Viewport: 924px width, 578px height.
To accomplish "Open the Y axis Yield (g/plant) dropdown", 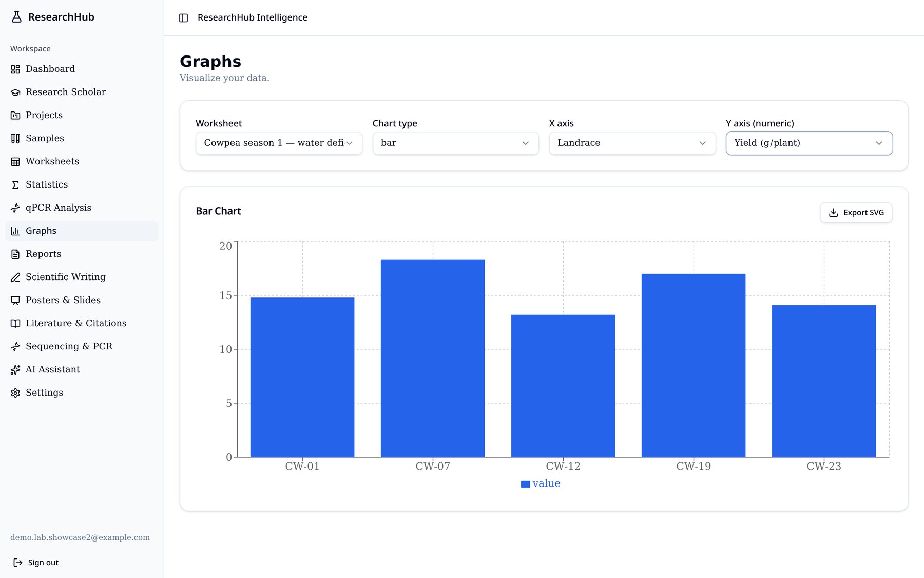I will coord(809,143).
